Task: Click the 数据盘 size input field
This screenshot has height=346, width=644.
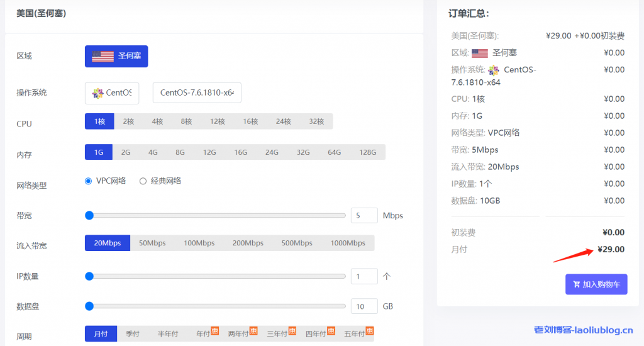Action: pos(364,306)
